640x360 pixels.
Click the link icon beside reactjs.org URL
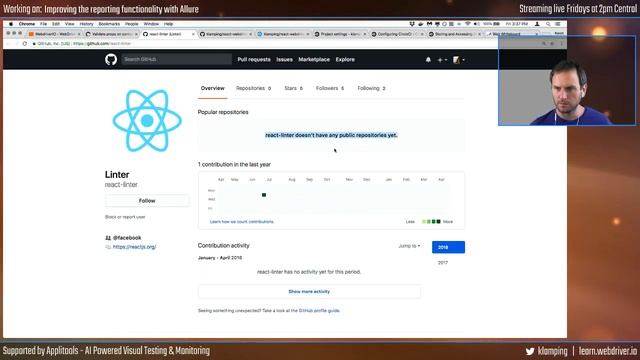pyautogui.click(x=108, y=247)
